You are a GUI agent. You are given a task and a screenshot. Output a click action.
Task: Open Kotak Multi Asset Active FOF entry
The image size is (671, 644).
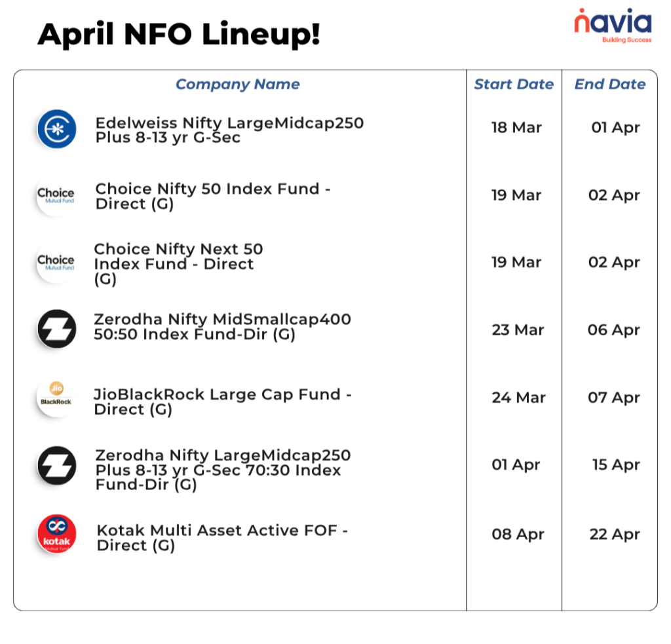pyautogui.click(x=222, y=537)
